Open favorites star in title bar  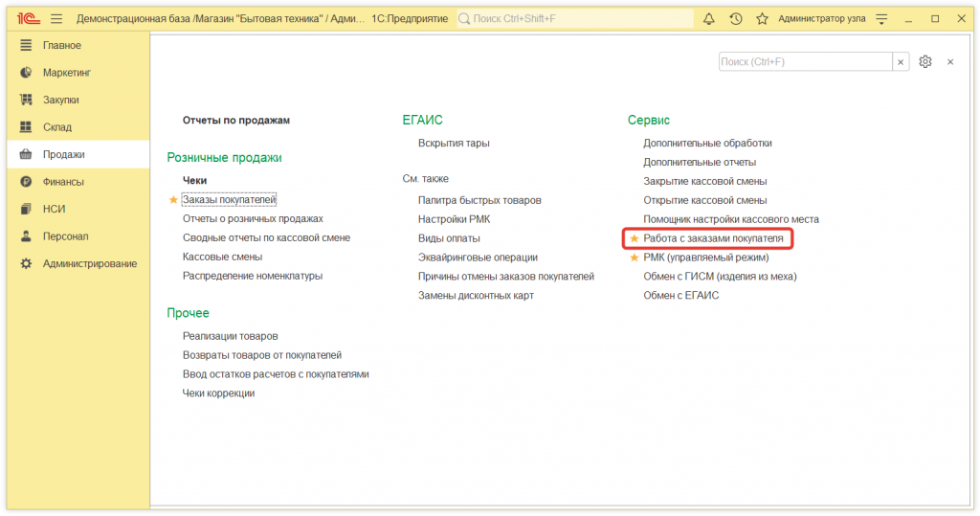tap(762, 18)
